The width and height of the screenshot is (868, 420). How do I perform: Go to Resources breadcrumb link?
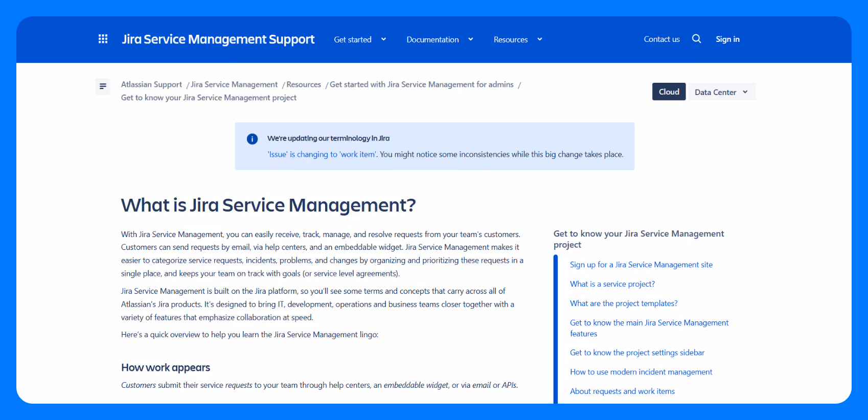(x=304, y=84)
